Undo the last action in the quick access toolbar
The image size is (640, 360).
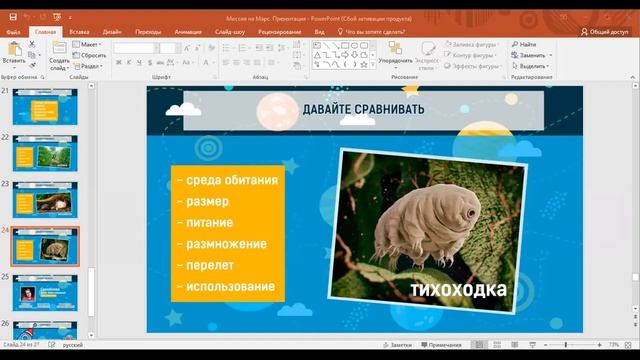point(27,17)
